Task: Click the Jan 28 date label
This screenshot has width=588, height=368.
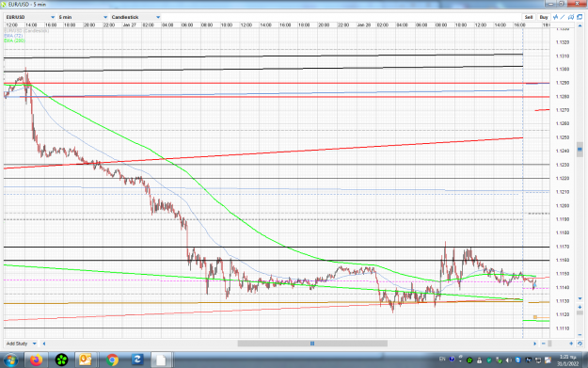Action: tap(364, 25)
